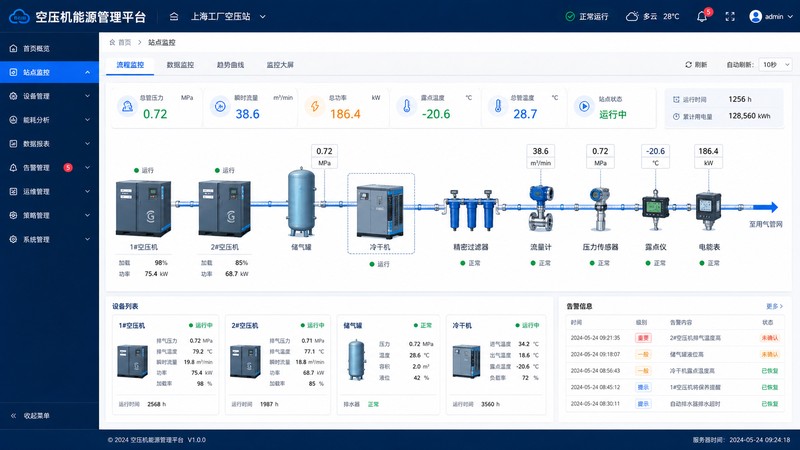Switch to the 趋势曲线 tab
The width and height of the screenshot is (800, 450).
[230, 65]
